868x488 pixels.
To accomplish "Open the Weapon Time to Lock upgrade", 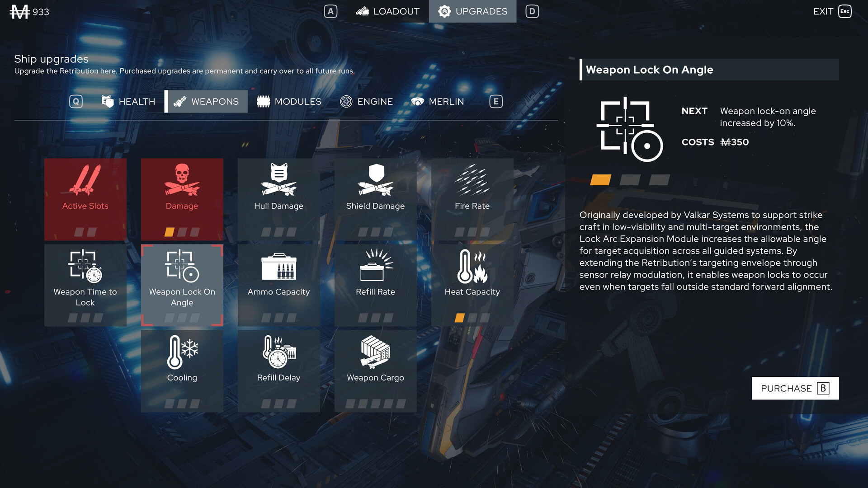I will [85, 285].
